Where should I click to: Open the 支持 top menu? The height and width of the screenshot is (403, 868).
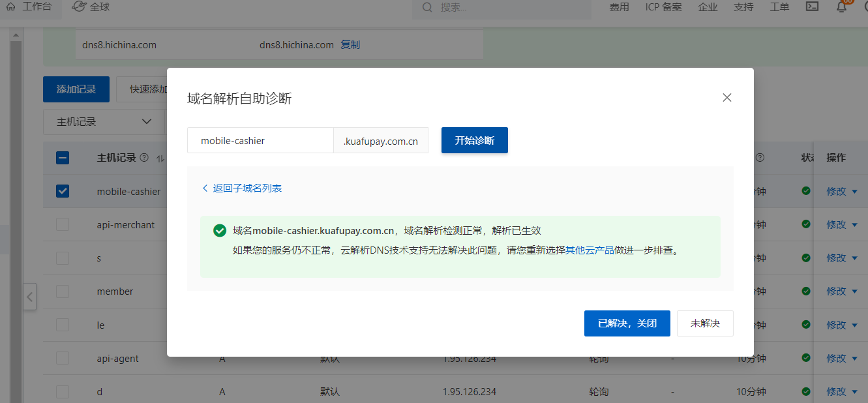click(x=743, y=7)
